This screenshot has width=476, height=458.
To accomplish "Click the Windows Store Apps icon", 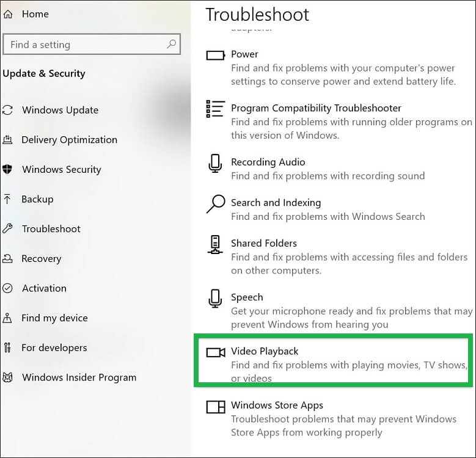I will coord(216,407).
